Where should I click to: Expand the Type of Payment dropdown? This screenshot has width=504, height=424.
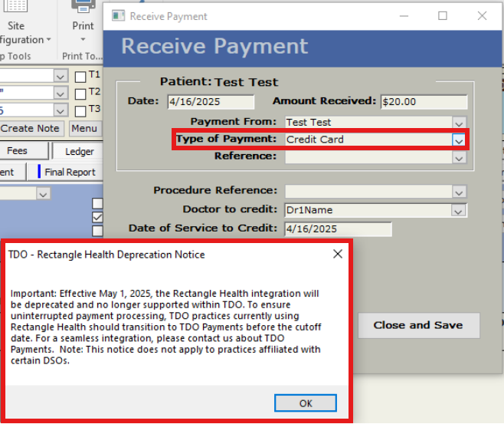pyautogui.click(x=458, y=140)
